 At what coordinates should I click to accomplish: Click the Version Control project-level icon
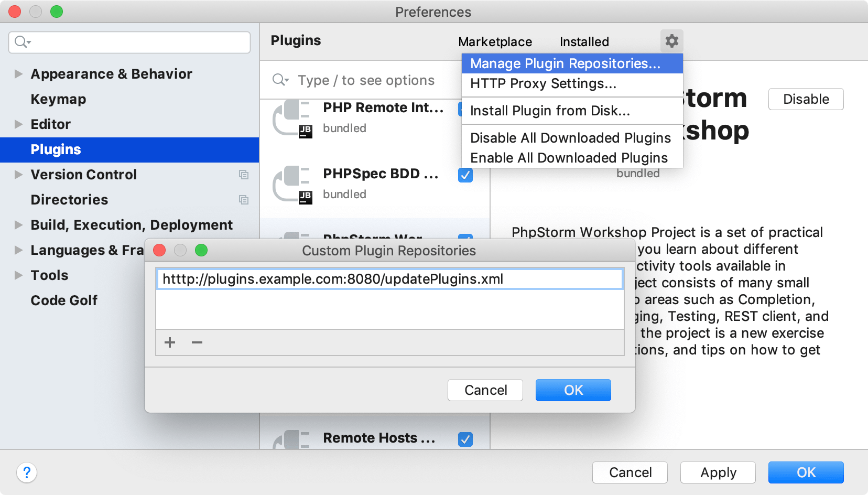[x=243, y=175]
